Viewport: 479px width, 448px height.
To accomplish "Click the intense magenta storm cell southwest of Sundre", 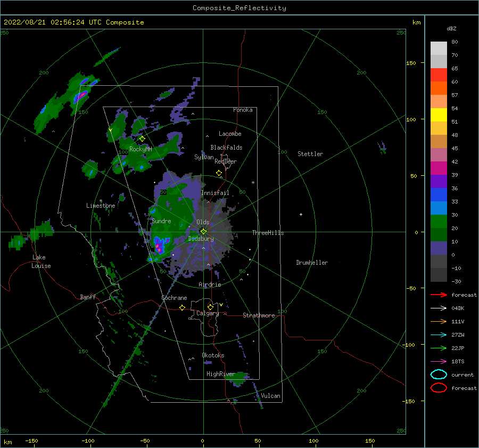I will tap(159, 246).
